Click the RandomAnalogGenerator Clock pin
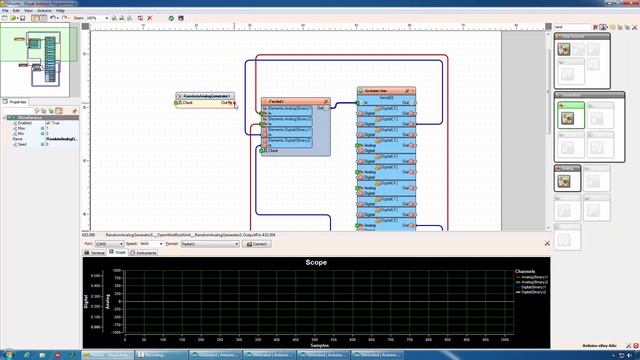Image resolution: width=640 pixels, height=360 pixels. (177, 103)
